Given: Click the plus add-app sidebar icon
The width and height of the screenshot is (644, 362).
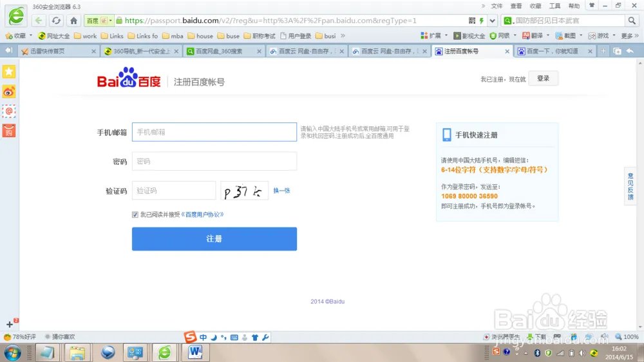Looking at the screenshot, I should (10, 324).
